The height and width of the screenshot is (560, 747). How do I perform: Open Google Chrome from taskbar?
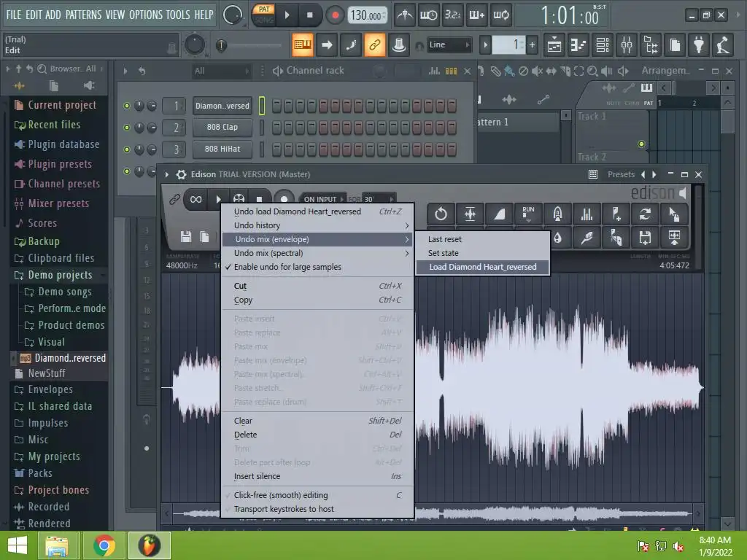pyautogui.click(x=104, y=545)
